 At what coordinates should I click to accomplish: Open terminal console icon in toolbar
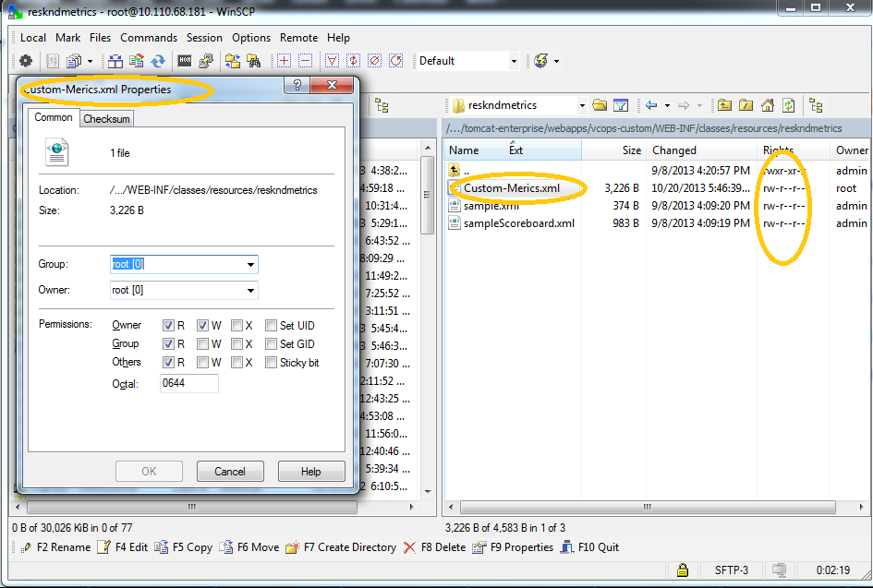pyautogui.click(x=184, y=61)
